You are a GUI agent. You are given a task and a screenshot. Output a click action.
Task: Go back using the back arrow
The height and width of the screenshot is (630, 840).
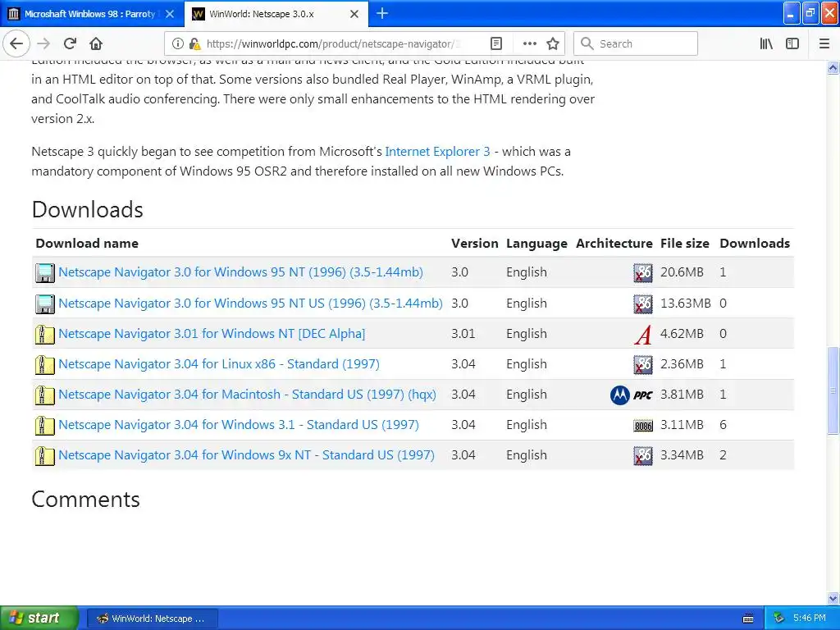point(16,43)
